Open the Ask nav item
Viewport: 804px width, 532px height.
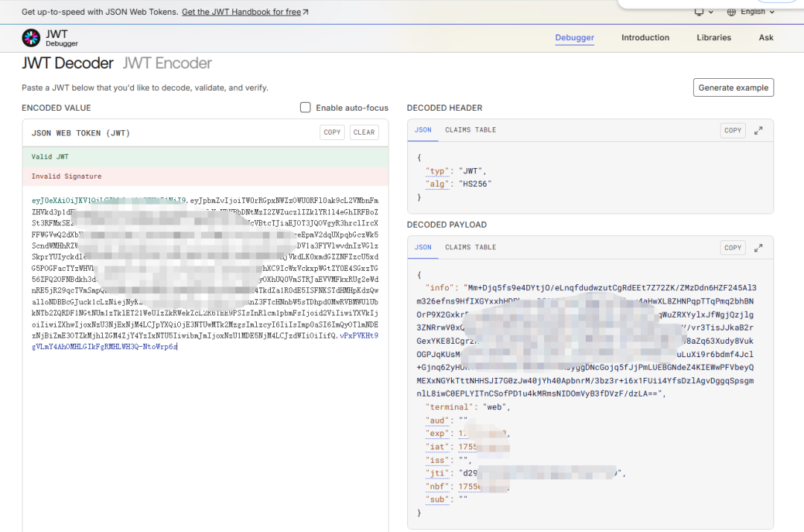pos(766,37)
